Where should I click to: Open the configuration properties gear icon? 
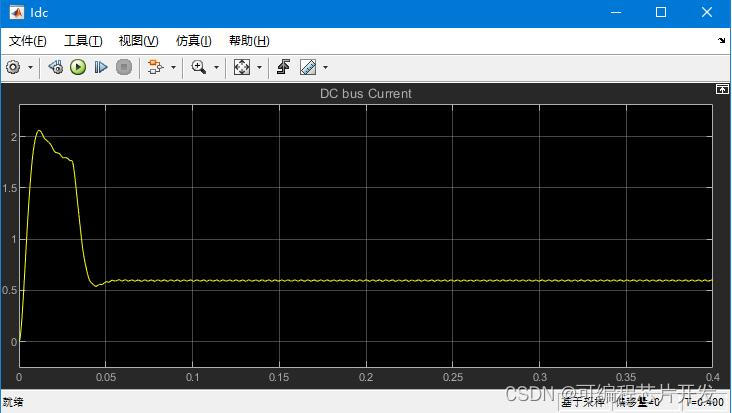click(x=13, y=67)
